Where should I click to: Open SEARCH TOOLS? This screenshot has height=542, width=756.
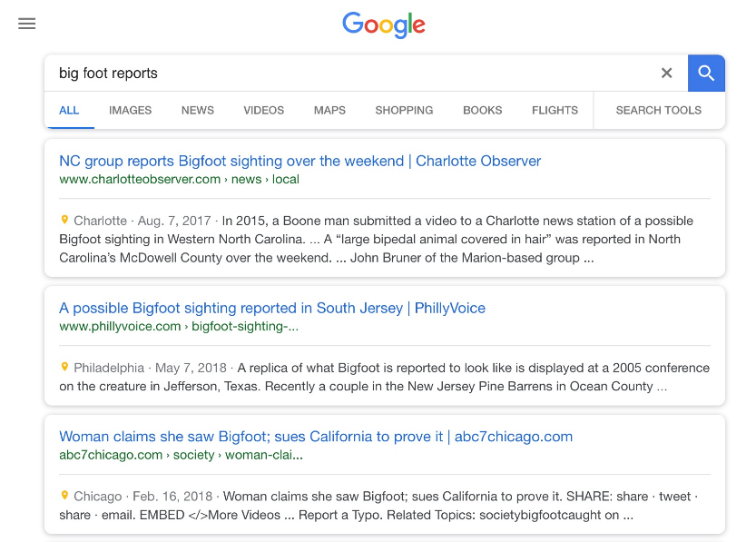point(657,110)
